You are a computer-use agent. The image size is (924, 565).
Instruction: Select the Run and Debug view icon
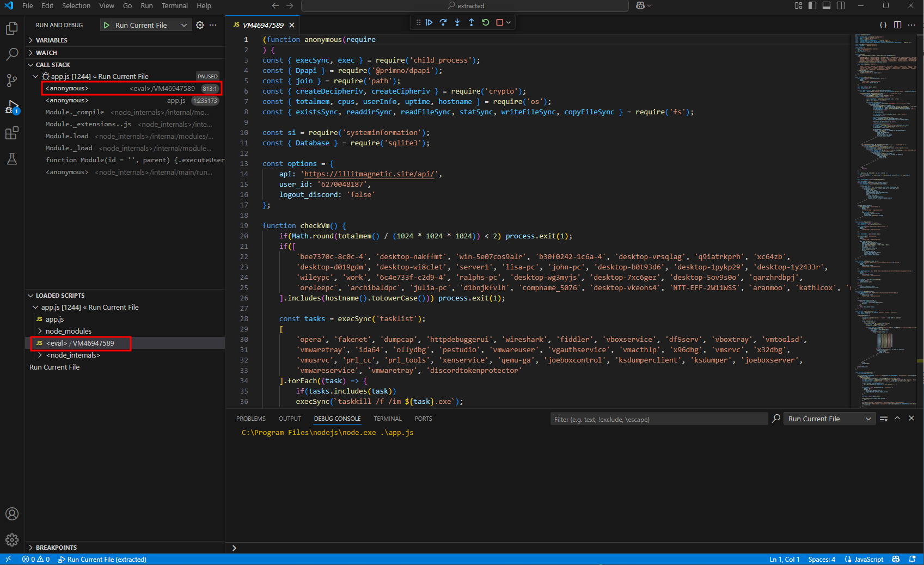point(12,107)
